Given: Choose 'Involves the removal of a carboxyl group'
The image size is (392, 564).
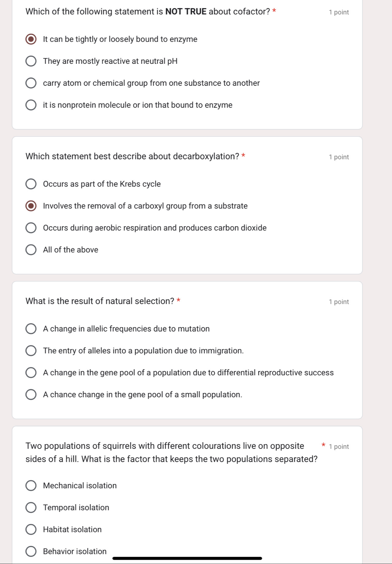Looking at the screenshot, I should 31,206.
